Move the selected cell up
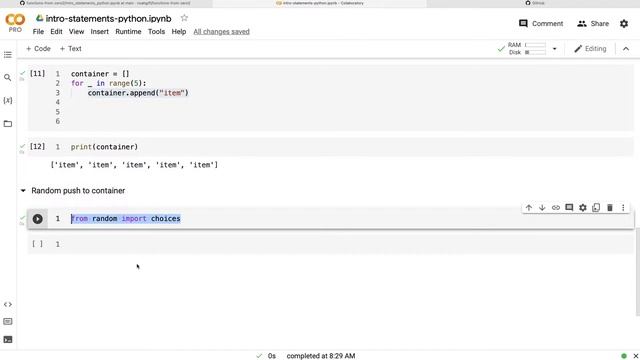This screenshot has height=360, width=640. (x=529, y=207)
